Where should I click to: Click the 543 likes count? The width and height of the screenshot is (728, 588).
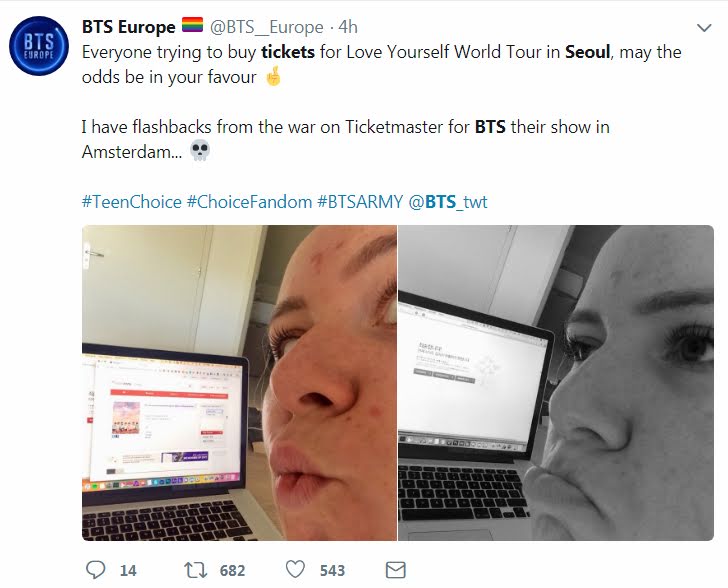(x=332, y=570)
